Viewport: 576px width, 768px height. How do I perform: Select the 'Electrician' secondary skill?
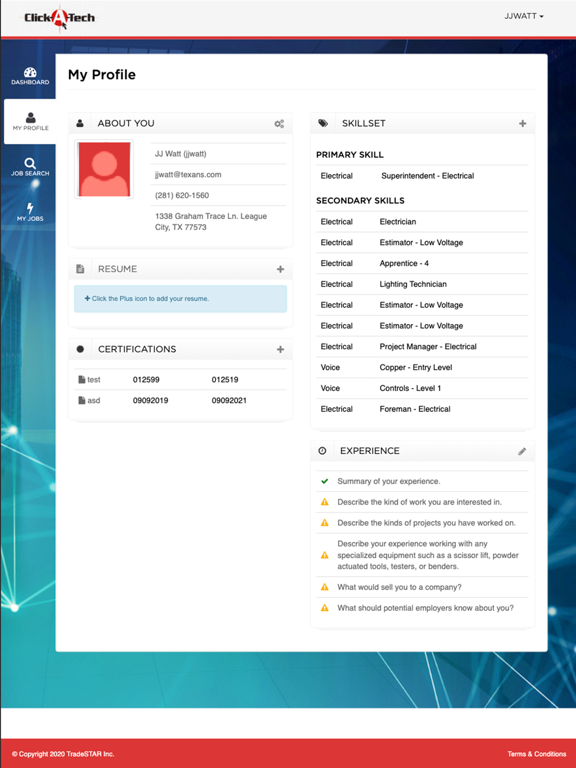tap(398, 222)
